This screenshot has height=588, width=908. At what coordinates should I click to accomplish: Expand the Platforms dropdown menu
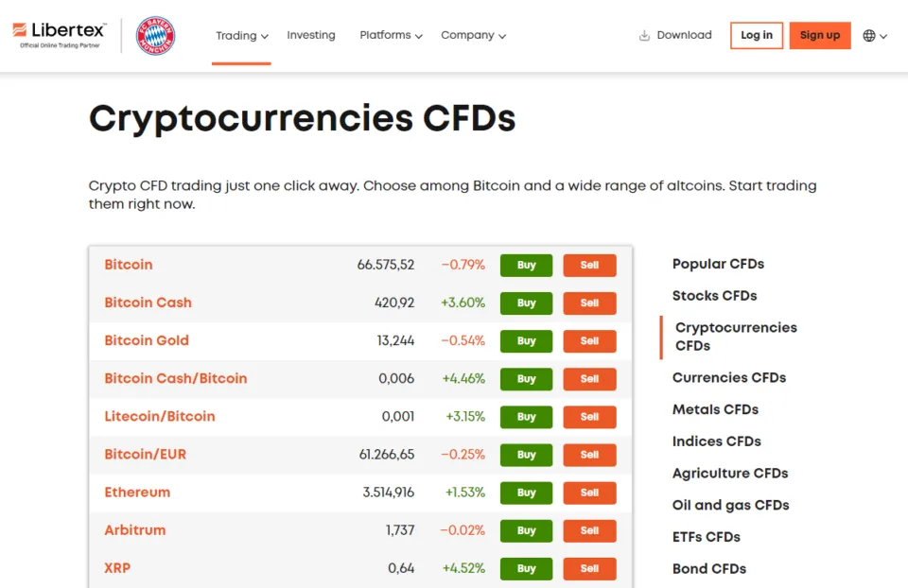[x=391, y=36]
